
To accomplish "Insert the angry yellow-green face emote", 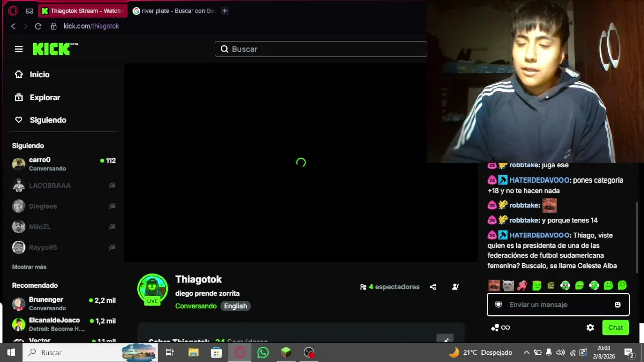I will click(551, 285).
